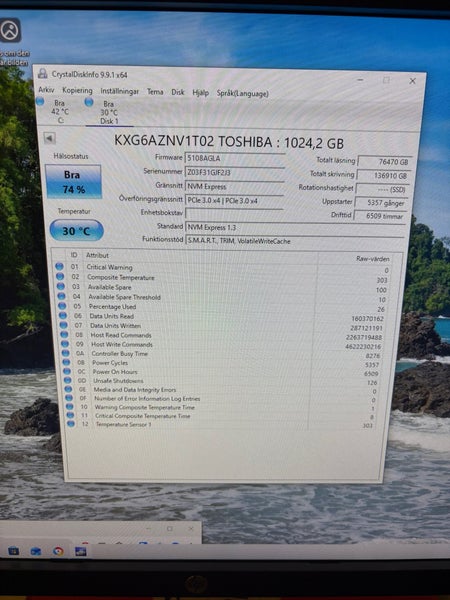Open the Chrome icon in the taskbar
Screen dimensions: 450x600
pos(58,551)
